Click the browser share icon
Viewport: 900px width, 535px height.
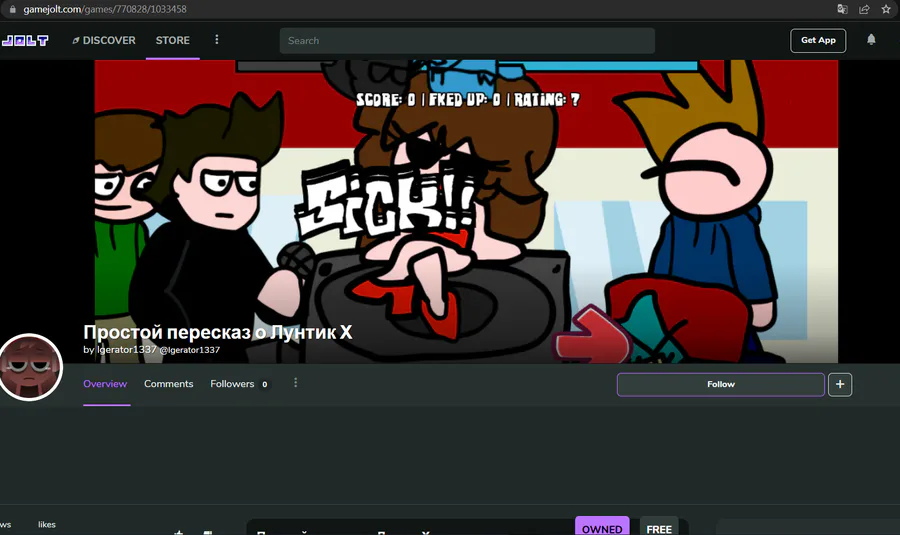pyautogui.click(x=864, y=9)
